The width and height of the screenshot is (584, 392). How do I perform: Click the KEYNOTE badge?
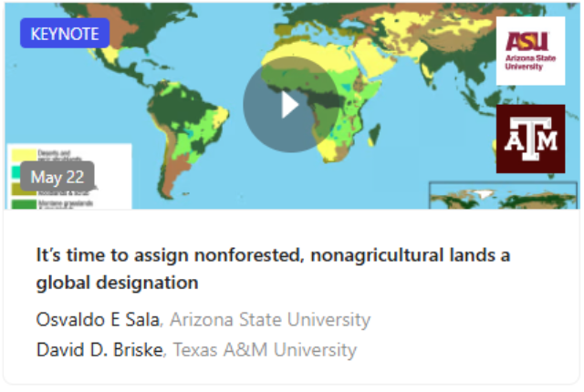[x=64, y=33]
